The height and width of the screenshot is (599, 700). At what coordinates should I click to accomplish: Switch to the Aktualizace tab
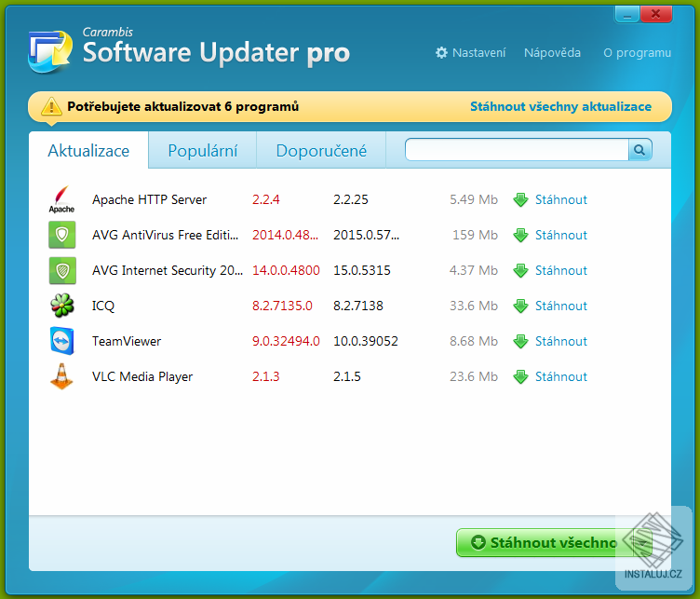[x=88, y=151]
